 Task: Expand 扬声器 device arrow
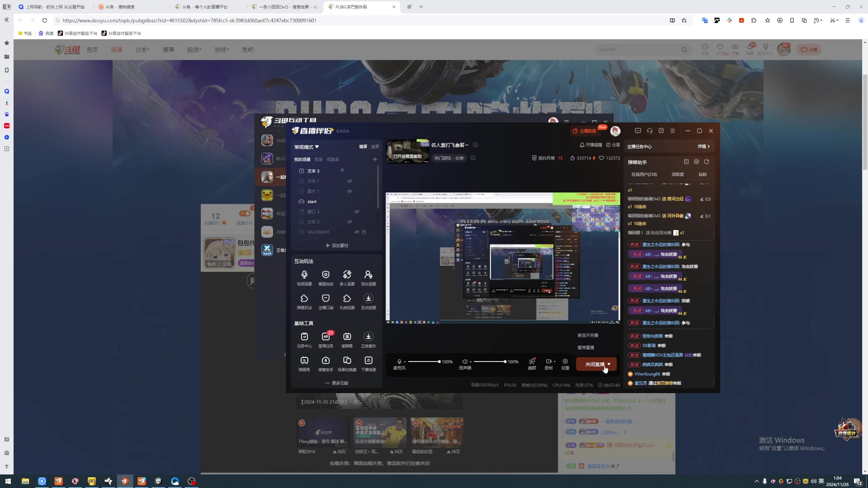tap(471, 362)
